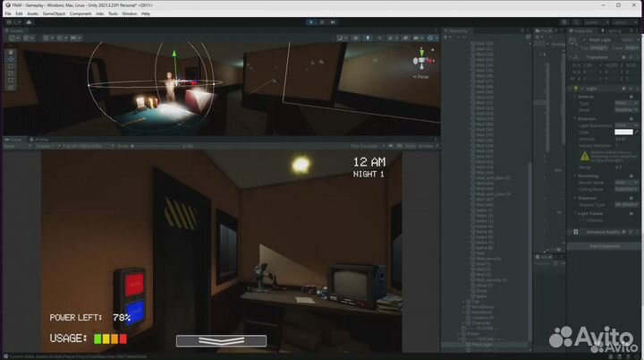Click the pivot/center tool handle dropdown
Viewport: 644px width, 360px height.
tap(15, 38)
